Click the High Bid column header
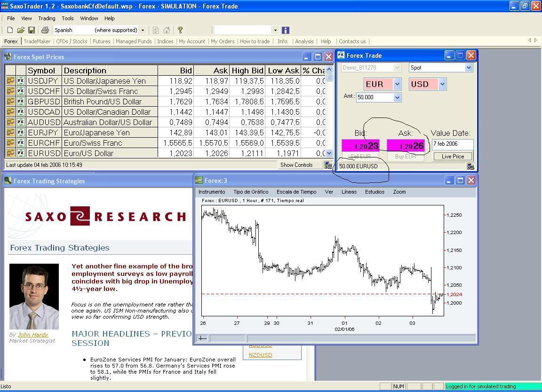The image size is (542, 392). click(x=247, y=71)
